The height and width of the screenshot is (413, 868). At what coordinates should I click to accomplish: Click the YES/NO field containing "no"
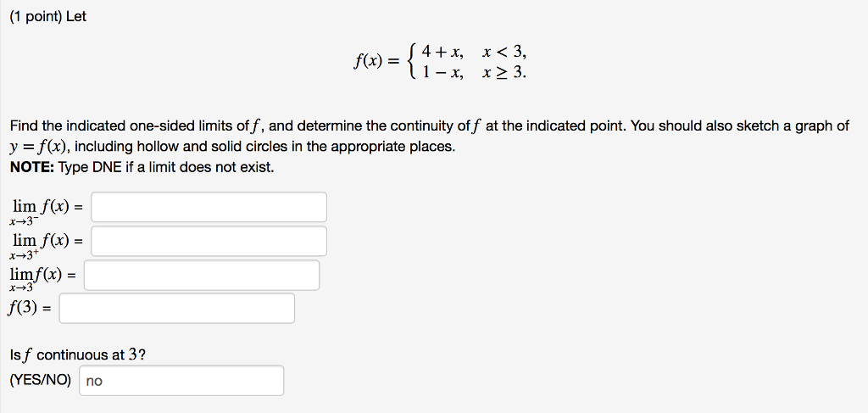tap(181, 380)
